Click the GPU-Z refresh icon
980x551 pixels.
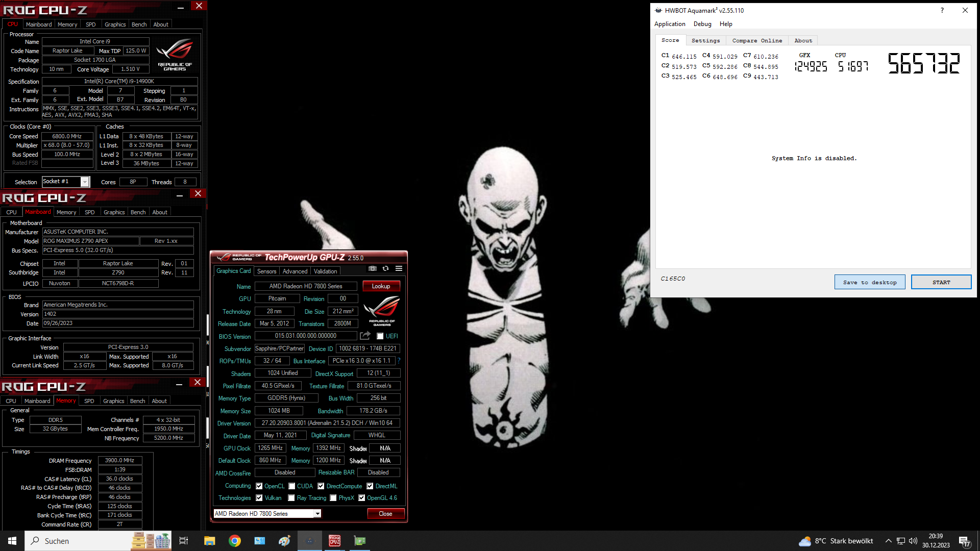[386, 269]
